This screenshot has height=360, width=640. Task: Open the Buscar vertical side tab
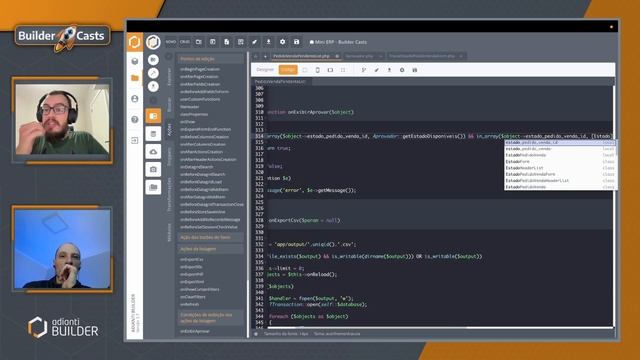point(170,104)
